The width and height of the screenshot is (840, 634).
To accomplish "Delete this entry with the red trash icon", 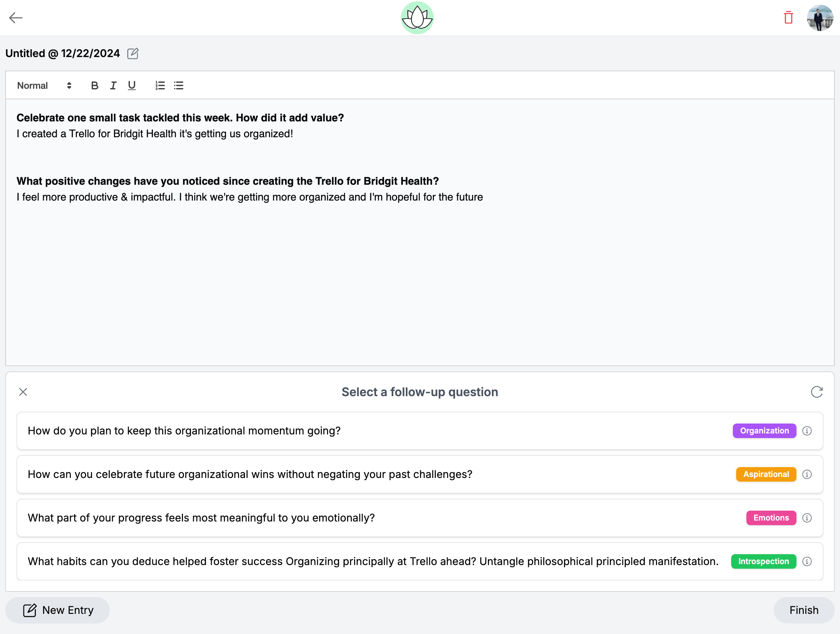I will pyautogui.click(x=788, y=17).
